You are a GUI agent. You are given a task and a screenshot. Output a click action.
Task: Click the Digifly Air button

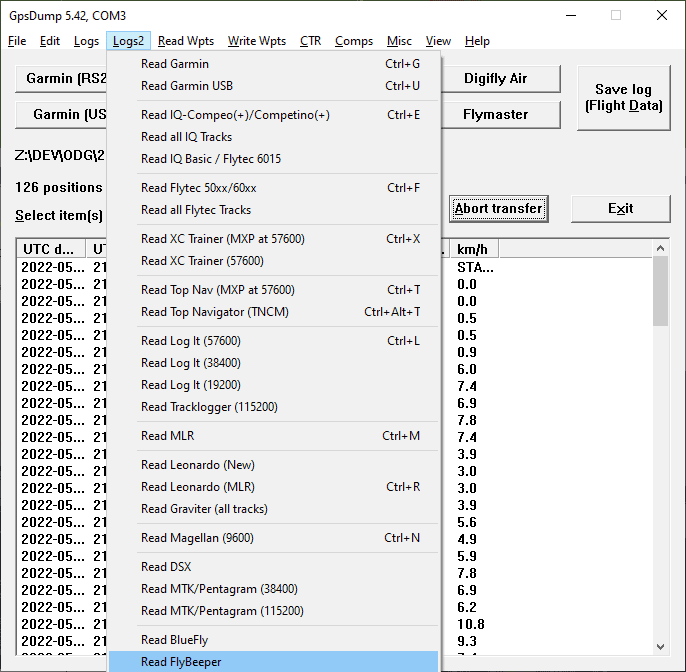(500, 79)
